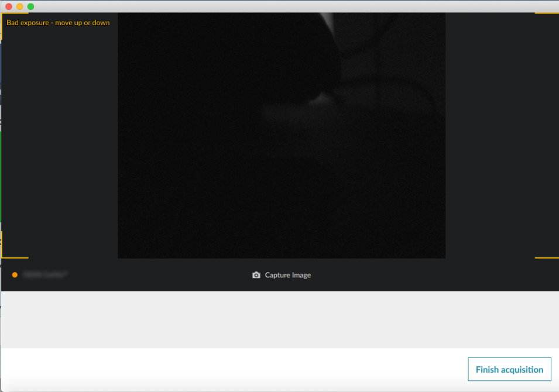Screen dimensions: 559x392
Task: Close the window with the red button
Action: 9,6
